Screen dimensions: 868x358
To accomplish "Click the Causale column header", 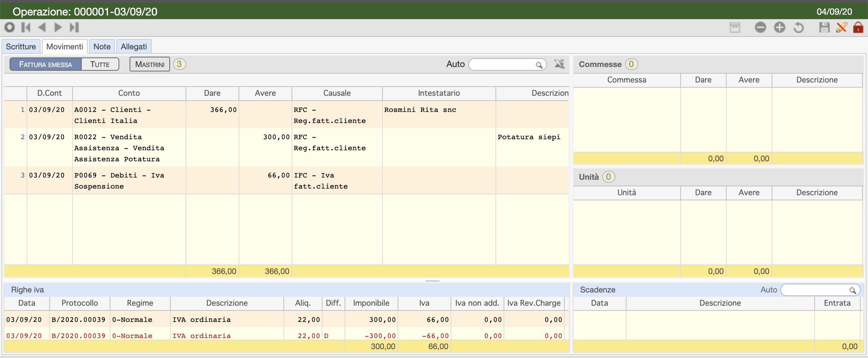I will [x=337, y=93].
